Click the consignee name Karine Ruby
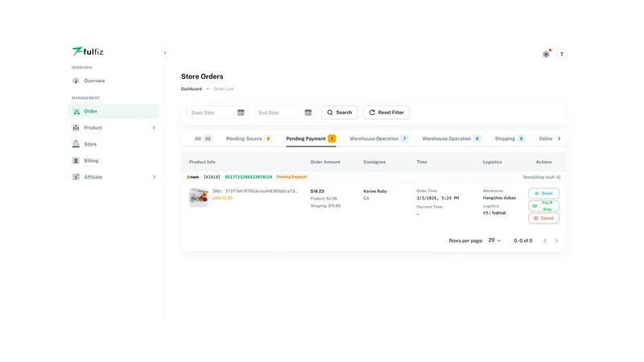Viewport: 644px width, 362px height. (x=375, y=191)
